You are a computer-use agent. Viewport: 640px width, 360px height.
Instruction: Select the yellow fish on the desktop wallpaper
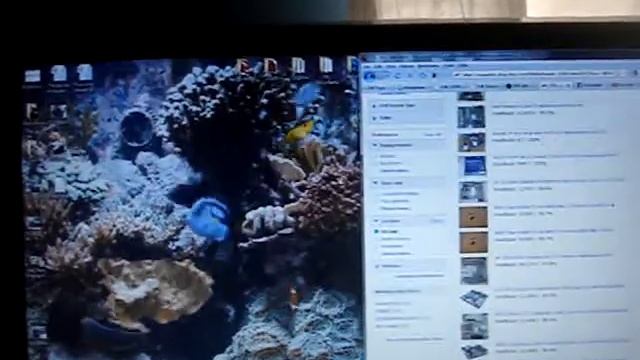300,131
